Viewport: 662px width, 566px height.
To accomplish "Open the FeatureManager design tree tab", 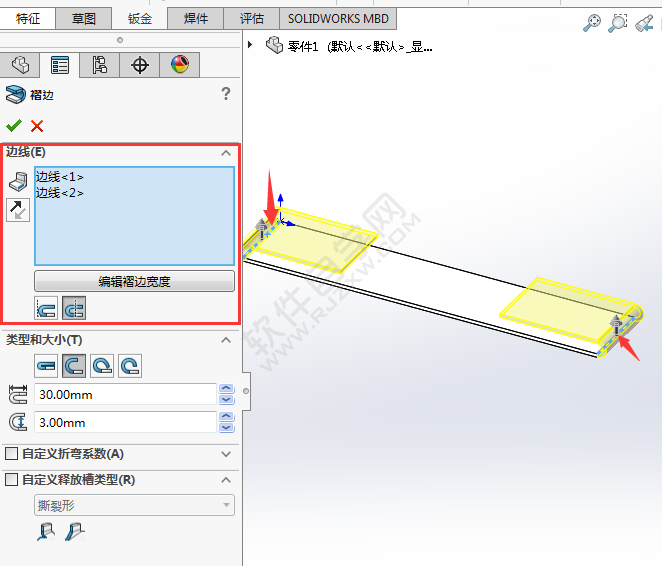I will click(20, 65).
